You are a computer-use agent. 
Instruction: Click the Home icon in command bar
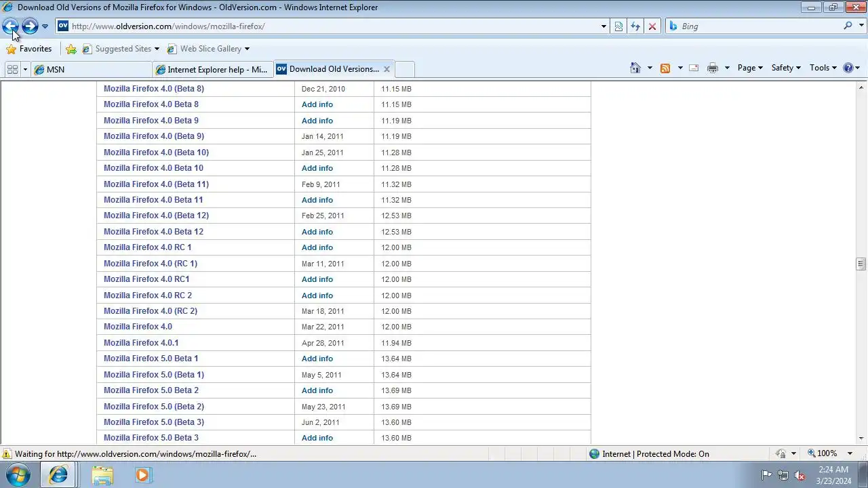click(x=635, y=68)
